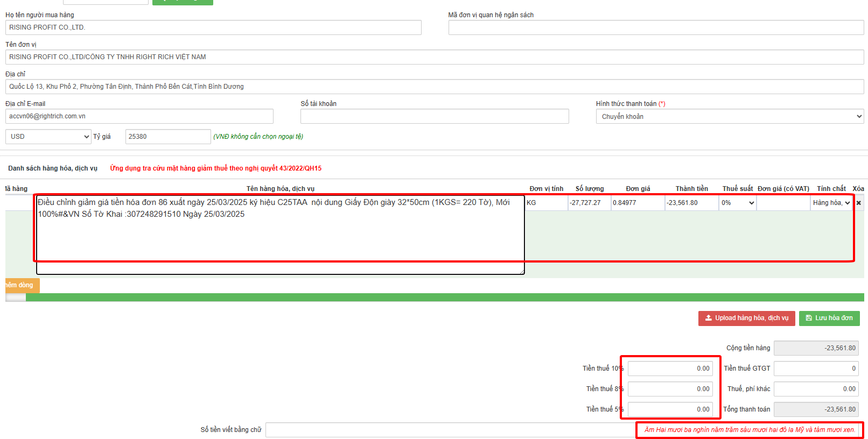This screenshot has width=868, height=439.
Task: Select the Đơn giá unit price cell
Action: [x=637, y=203]
